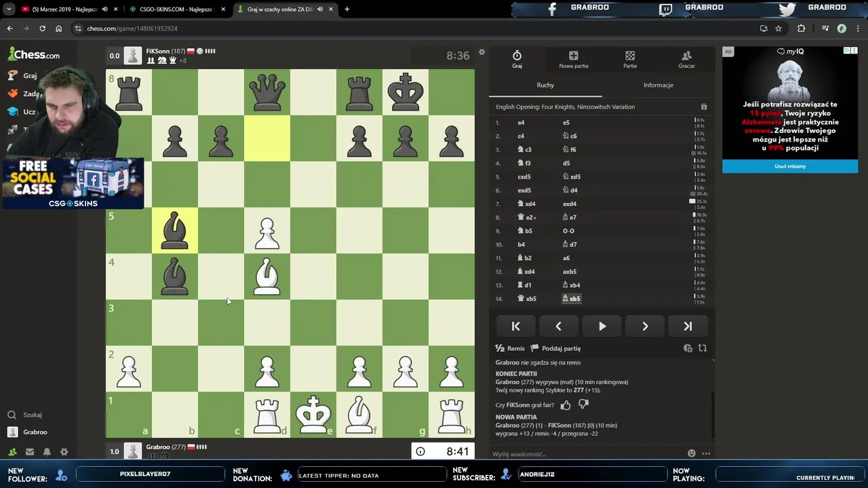868x488 pixels.
Task: Open the Graj tab with stopwatch icon
Action: click(517, 59)
